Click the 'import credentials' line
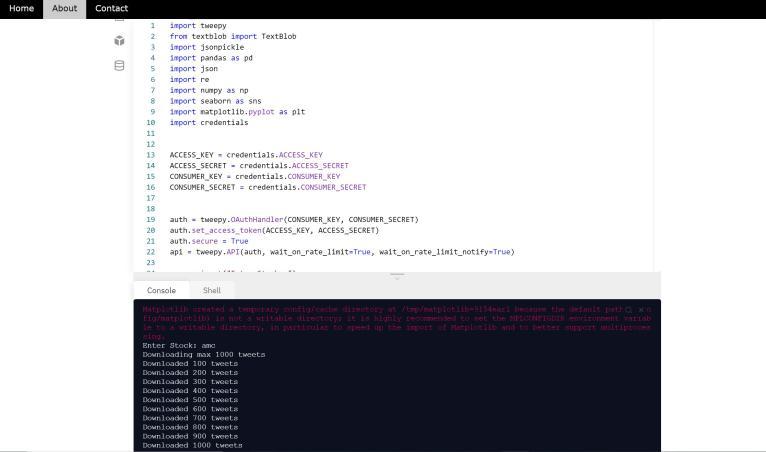This screenshot has width=766, height=452. click(209, 122)
